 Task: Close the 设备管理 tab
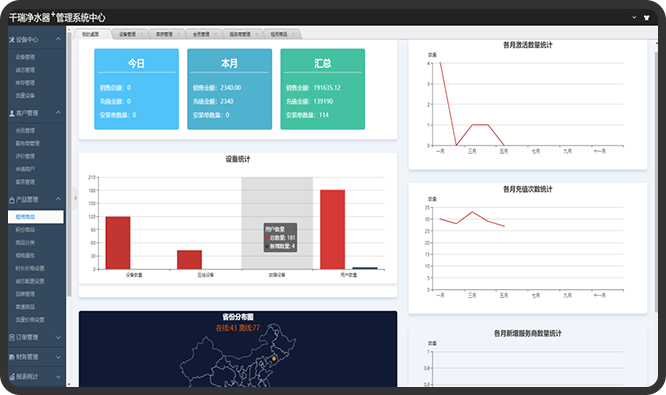click(x=142, y=34)
